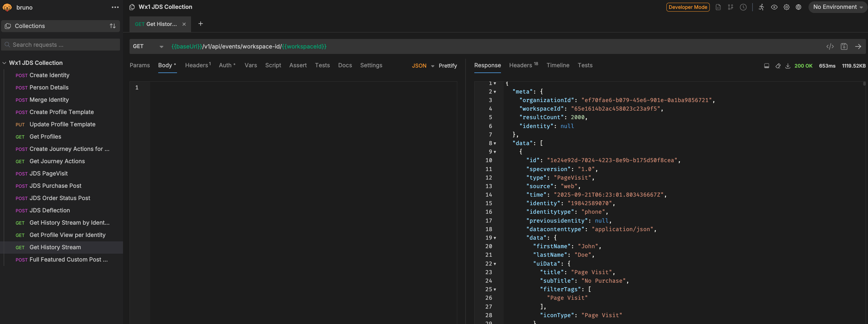Clear the response with the eraser icon
868x324 pixels.
(778, 66)
